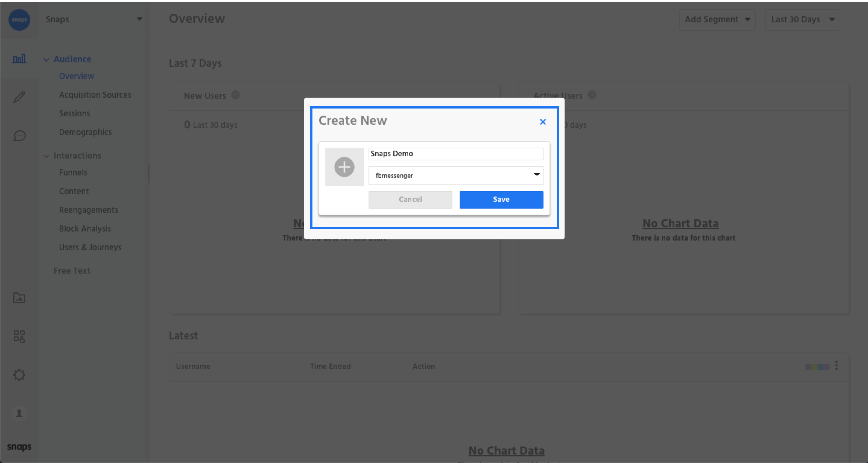
Task: Collapse the Audience tree section
Action: point(46,60)
